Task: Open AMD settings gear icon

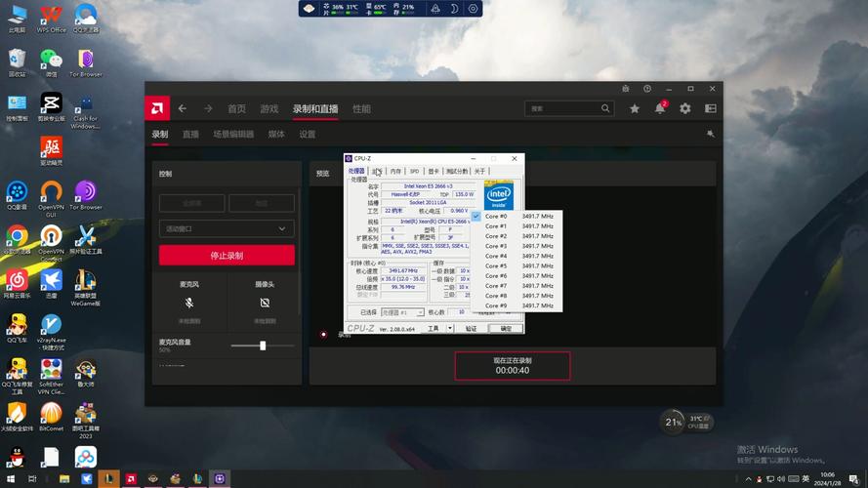Action: (685, 108)
